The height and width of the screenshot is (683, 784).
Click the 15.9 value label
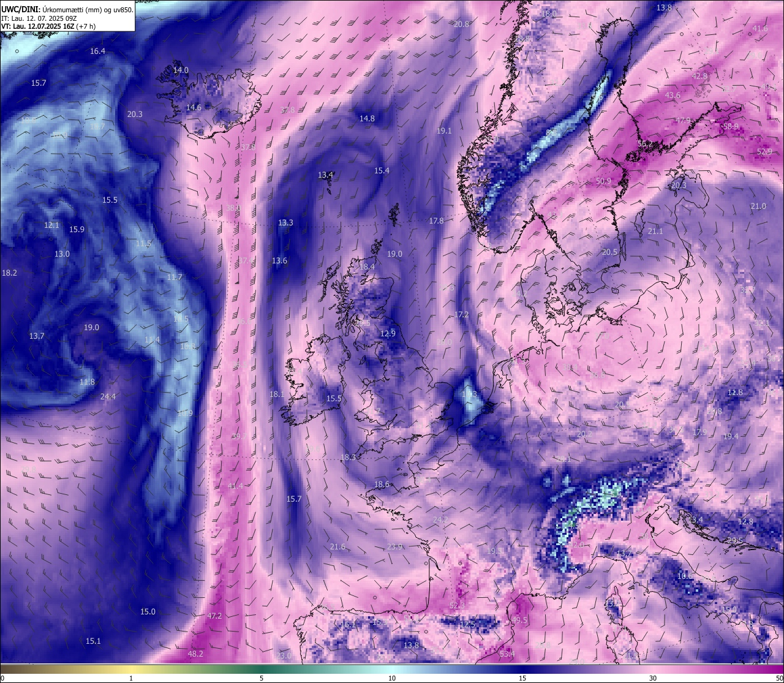pos(77,230)
